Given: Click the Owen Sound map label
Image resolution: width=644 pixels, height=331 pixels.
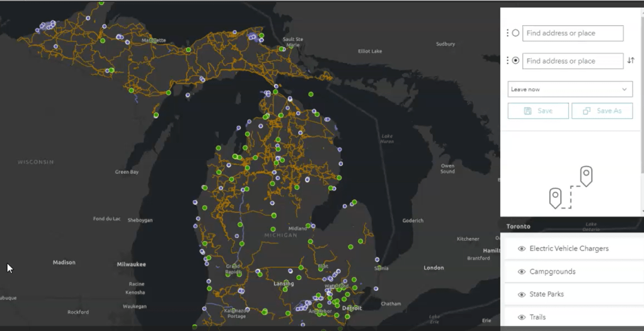Looking at the screenshot, I should pos(447,169).
